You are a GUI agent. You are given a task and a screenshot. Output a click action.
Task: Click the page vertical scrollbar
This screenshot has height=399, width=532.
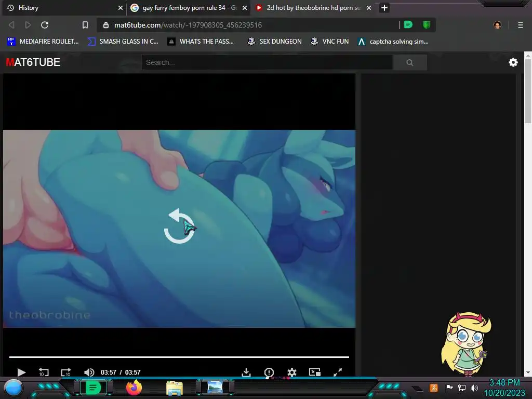tap(528, 91)
